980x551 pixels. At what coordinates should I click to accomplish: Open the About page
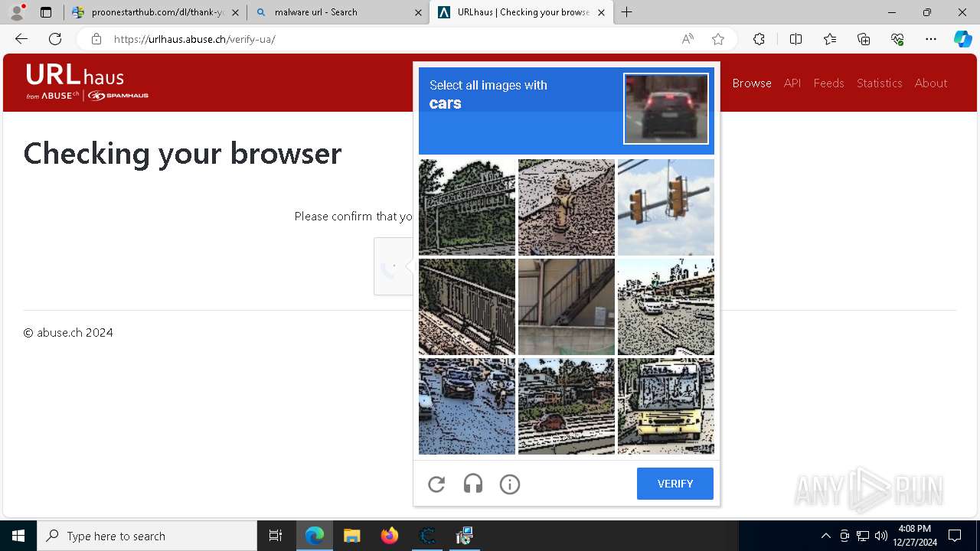tap(931, 83)
